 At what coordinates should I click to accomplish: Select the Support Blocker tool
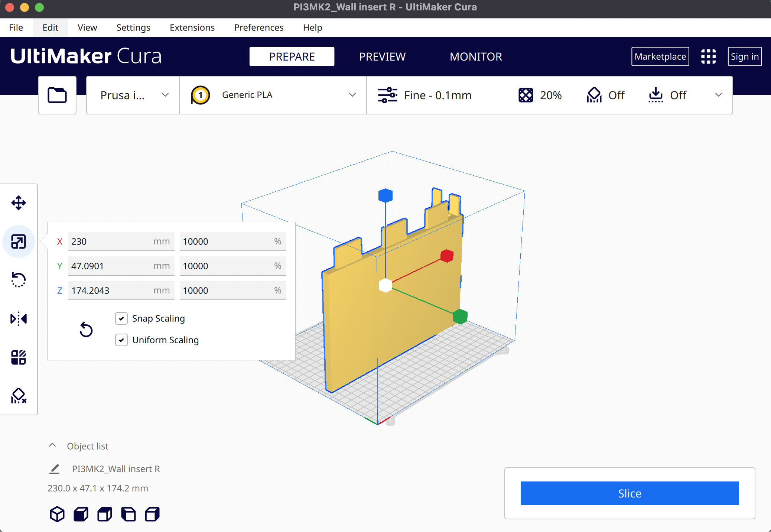pos(18,396)
